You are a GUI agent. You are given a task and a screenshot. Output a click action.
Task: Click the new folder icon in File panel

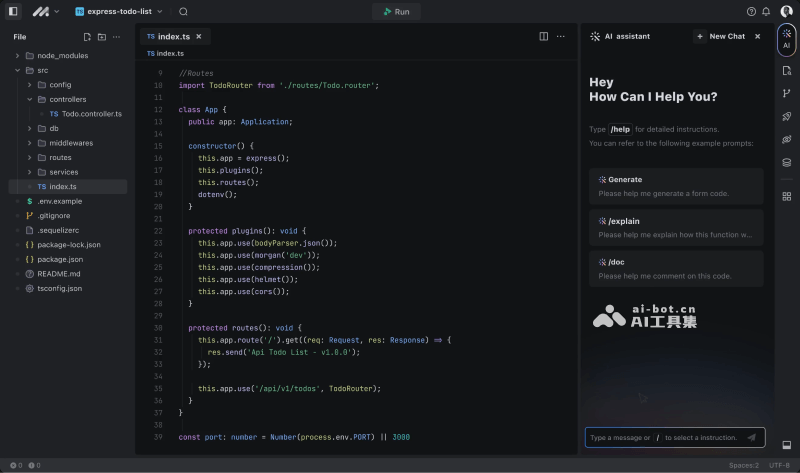pos(101,36)
